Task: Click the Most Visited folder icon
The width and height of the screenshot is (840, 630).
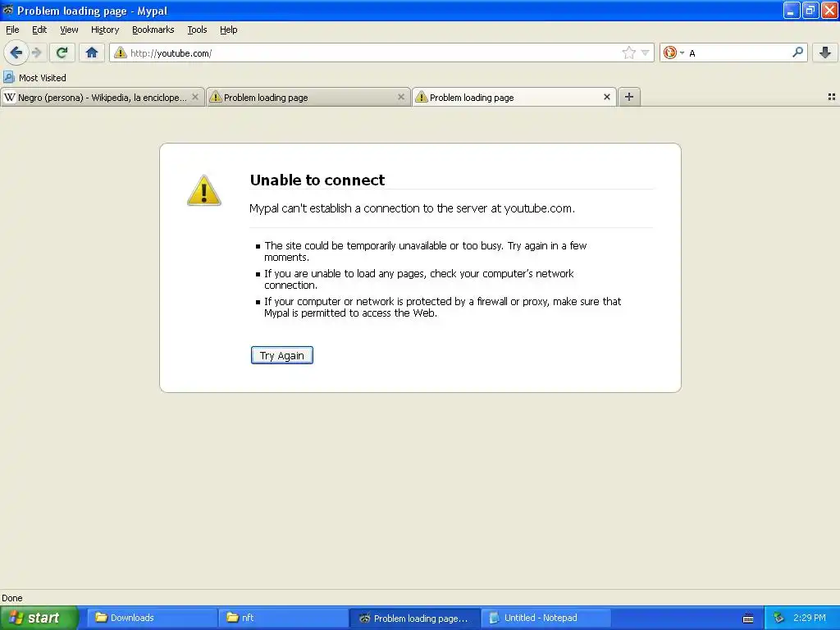Action: coord(8,78)
